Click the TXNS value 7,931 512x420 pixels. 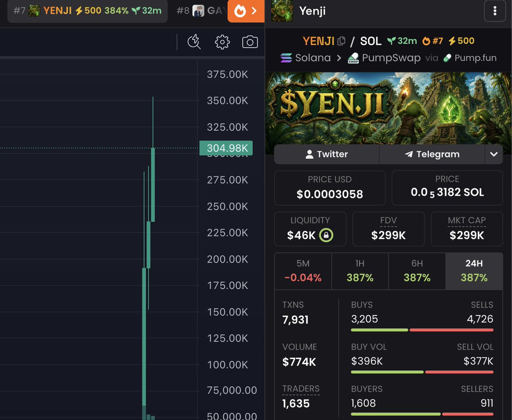[x=296, y=320]
